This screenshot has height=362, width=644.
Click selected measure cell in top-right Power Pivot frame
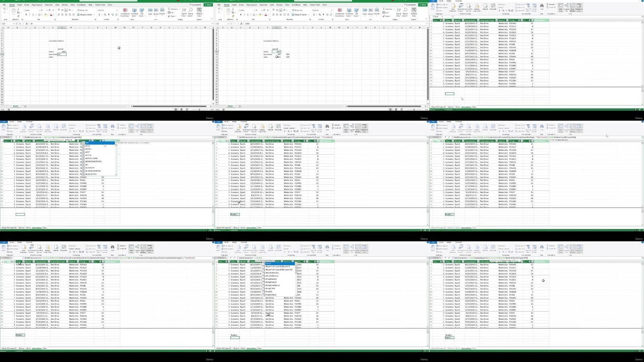coord(449,94)
